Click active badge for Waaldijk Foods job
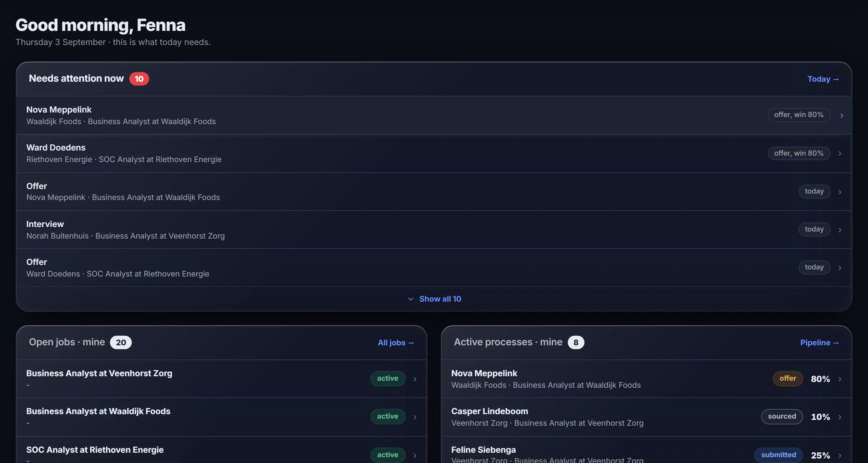 (387, 416)
